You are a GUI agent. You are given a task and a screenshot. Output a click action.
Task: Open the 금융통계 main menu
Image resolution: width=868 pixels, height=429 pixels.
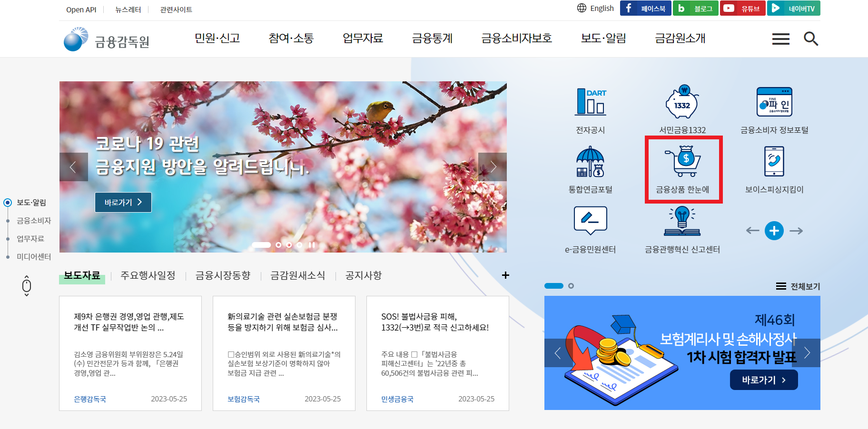pos(432,39)
